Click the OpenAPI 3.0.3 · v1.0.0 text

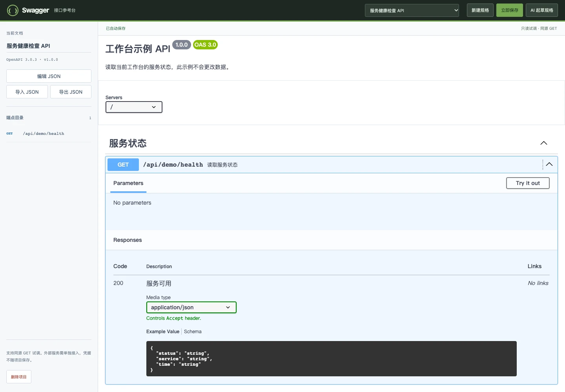coord(32,60)
